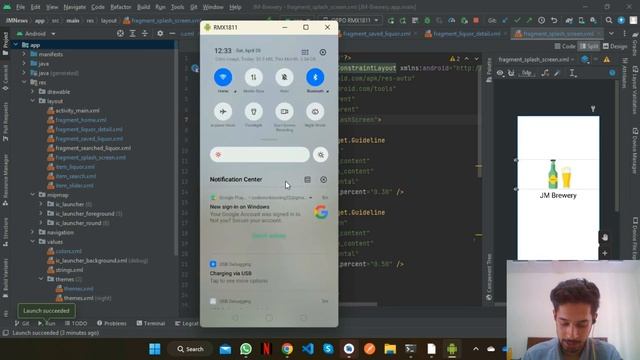Open Notification Center settings icon
Screen dimensions: 640x360
pos(324,180)
